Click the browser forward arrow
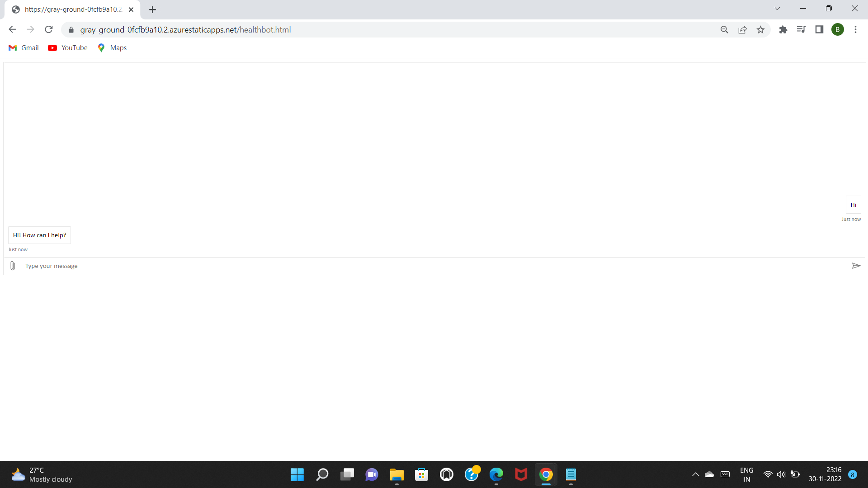Image resolution: width=868 pixels, height=488 pixels. point(30,29)
